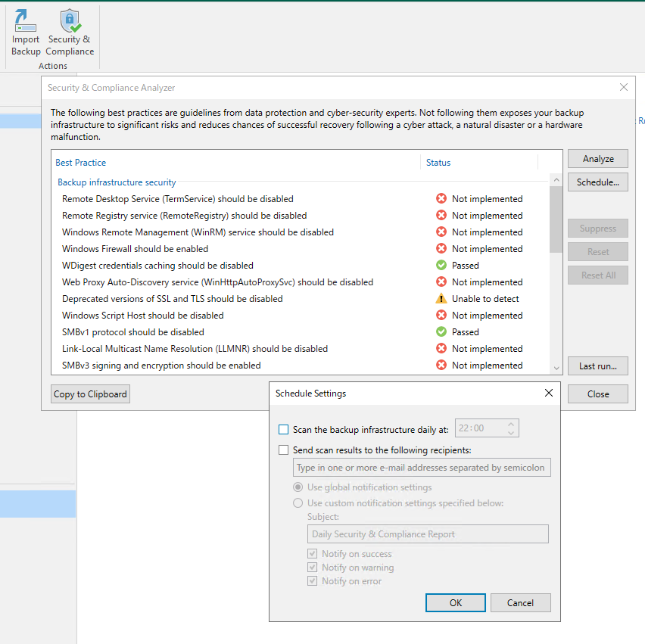Open Security & Compliance from the ribbon

(x=70, y=33)
